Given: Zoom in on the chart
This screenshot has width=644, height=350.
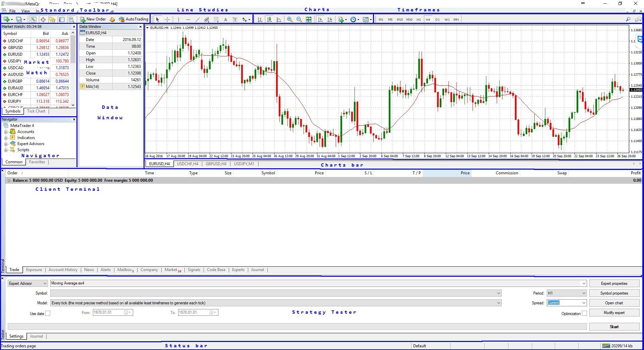Looking at the screenshot, I should click(289, 19).
